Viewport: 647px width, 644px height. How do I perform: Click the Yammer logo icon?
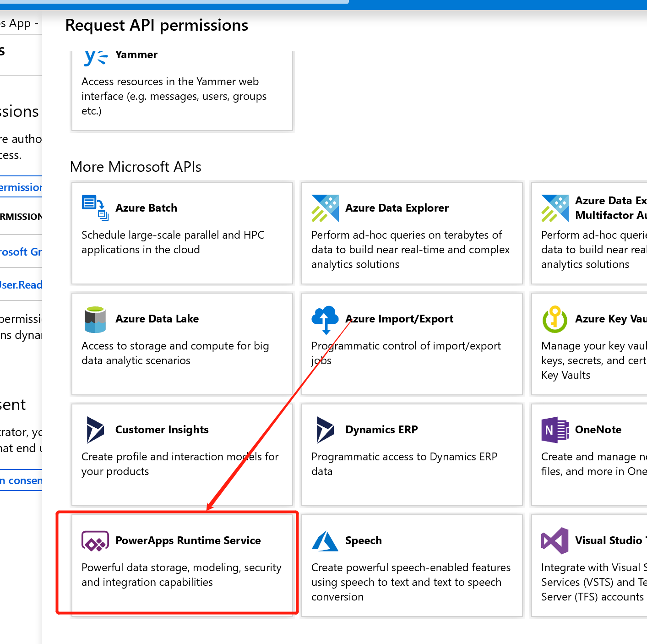pos(96,58)
